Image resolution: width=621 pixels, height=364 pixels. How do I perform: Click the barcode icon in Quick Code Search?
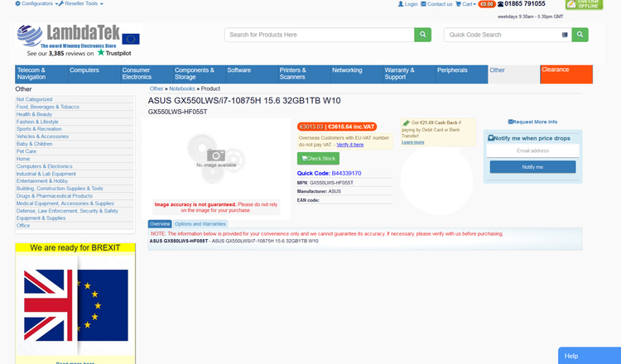click(565, 35)
